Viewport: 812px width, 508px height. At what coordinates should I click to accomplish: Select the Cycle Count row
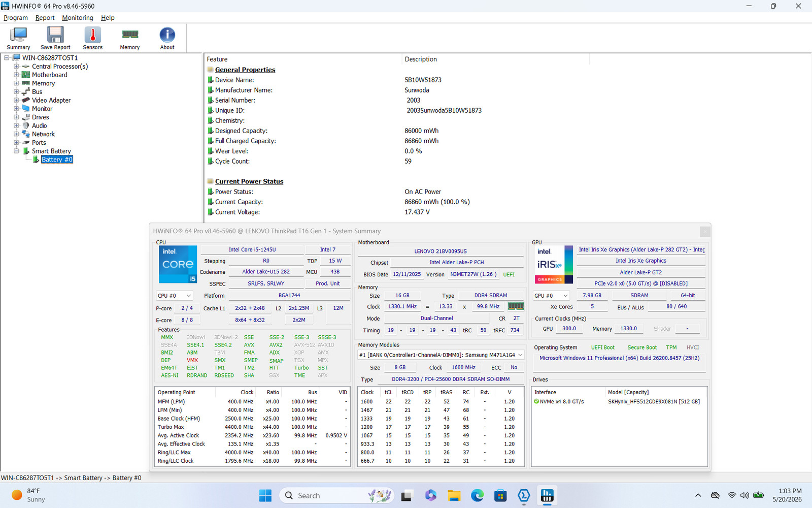coord(310,161)
